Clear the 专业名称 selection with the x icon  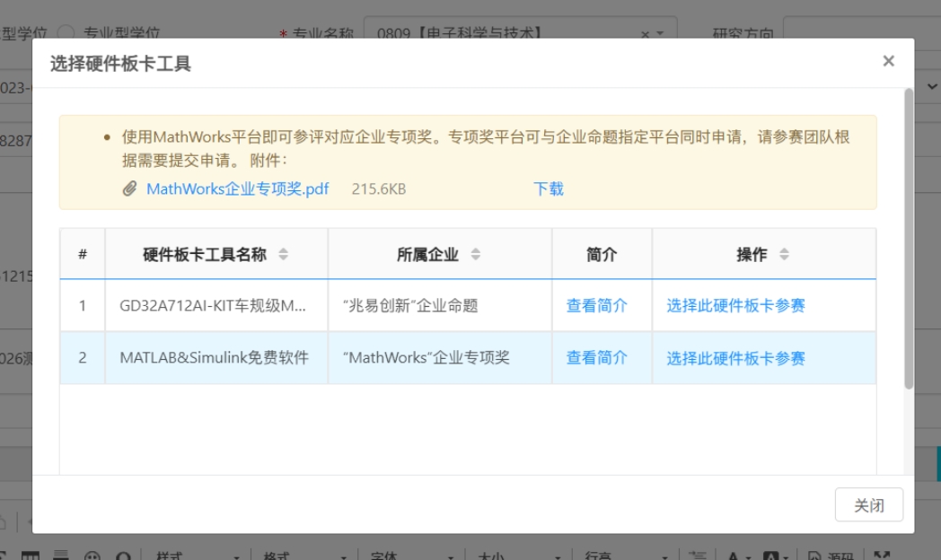coord(645,33)
